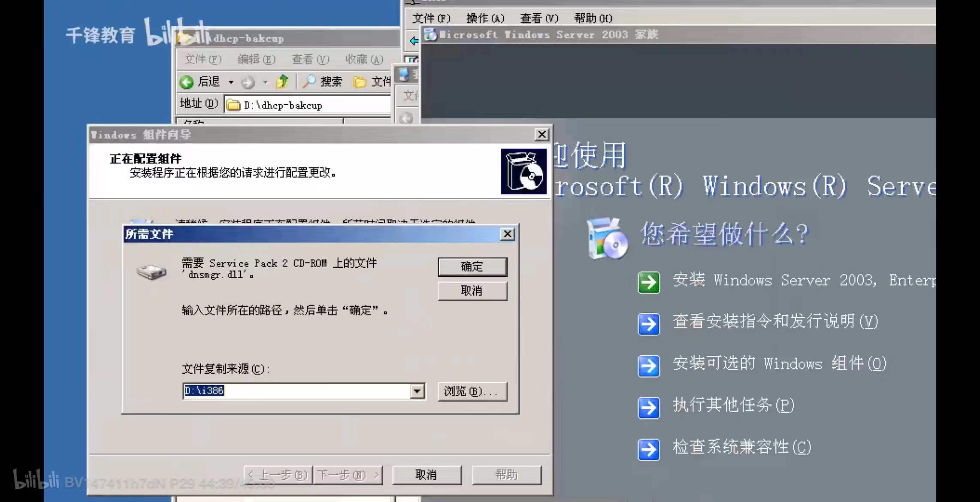This screenshot has height=502, width=980.
Task: Click the D:\i386 source path field
Action: (x=296, y=391)
